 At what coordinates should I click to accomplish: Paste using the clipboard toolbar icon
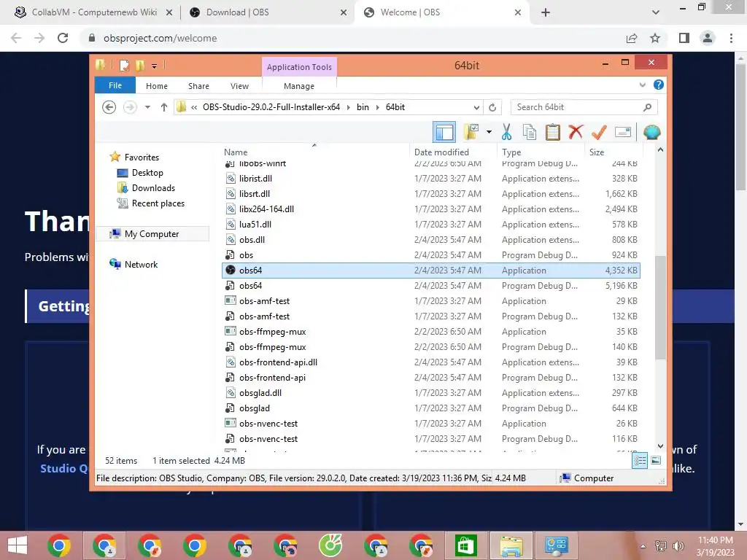click(553, 132)
